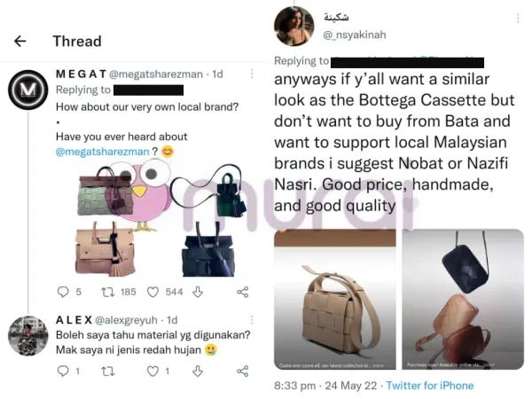Open MEGAT's profile picture
Image resolution: width=532 pixels, height=399 pixels.
(27, 90)
